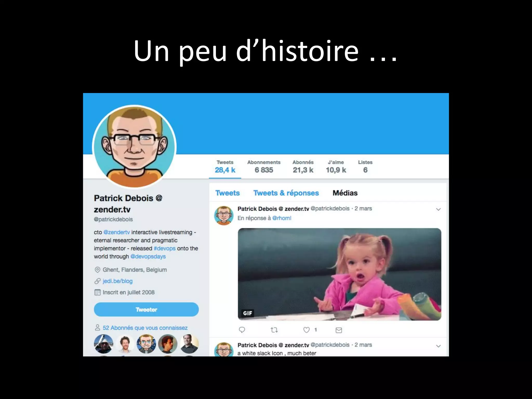Send tweet via direct message envelope icon
The width and height of the screenshot is (532, 399).
pos(339,330)
